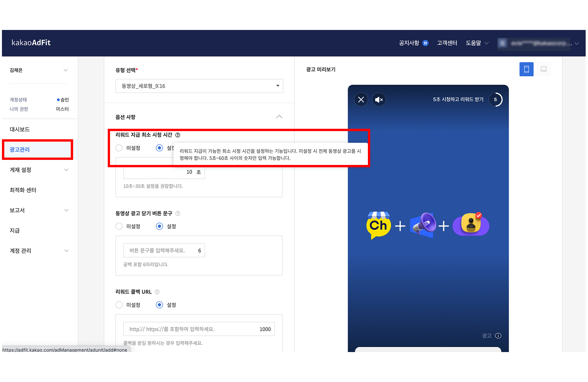This screenshot has width=588, height=382.
Task: Open 지급 sidebar item
Action: point(14,230)
